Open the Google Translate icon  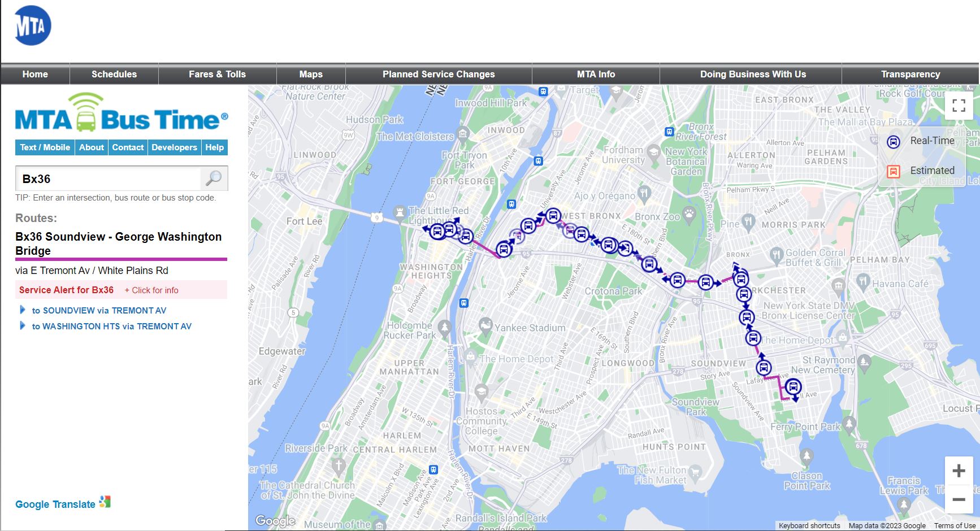coord(105,502)
